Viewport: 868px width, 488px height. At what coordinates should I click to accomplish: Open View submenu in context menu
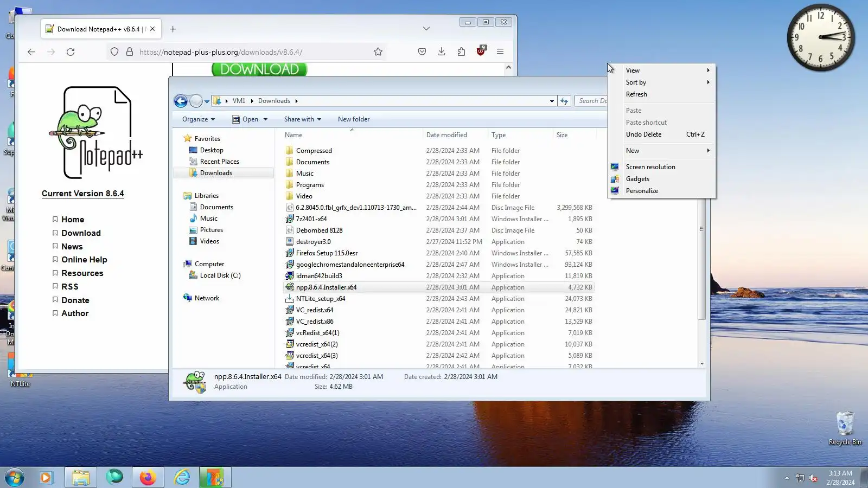coord(662,70)
